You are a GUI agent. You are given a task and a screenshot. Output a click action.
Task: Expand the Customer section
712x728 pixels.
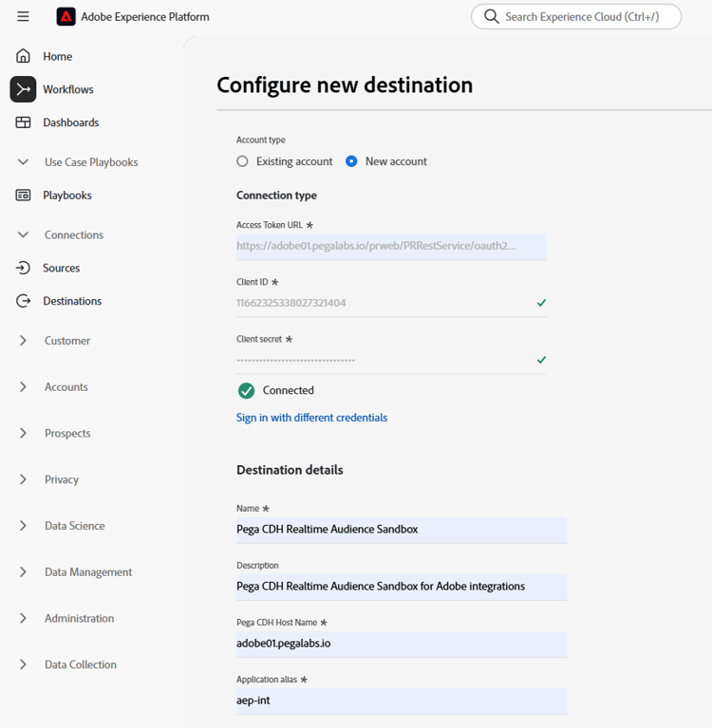[x=23, y=340]
